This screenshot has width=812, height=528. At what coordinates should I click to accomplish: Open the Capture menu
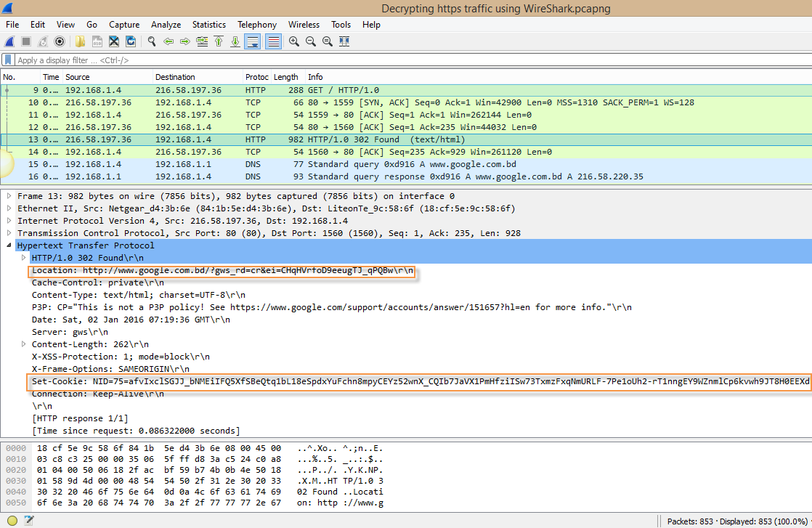(x=124, y=24)
